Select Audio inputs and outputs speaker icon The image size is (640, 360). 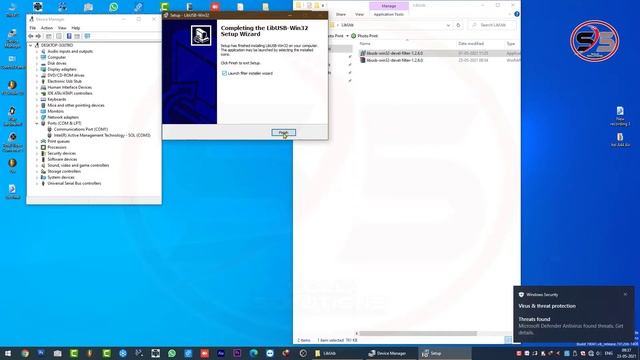[43, 51]
